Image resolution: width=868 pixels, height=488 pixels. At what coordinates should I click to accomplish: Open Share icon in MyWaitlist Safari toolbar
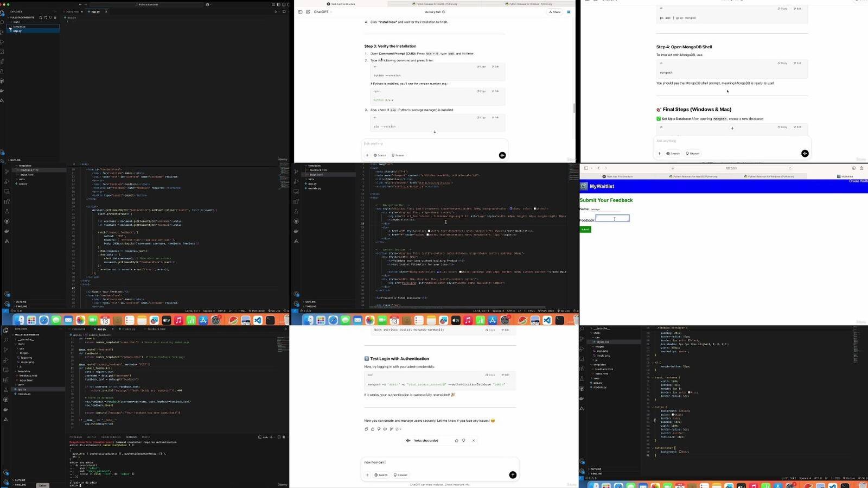tap(861, 168)
